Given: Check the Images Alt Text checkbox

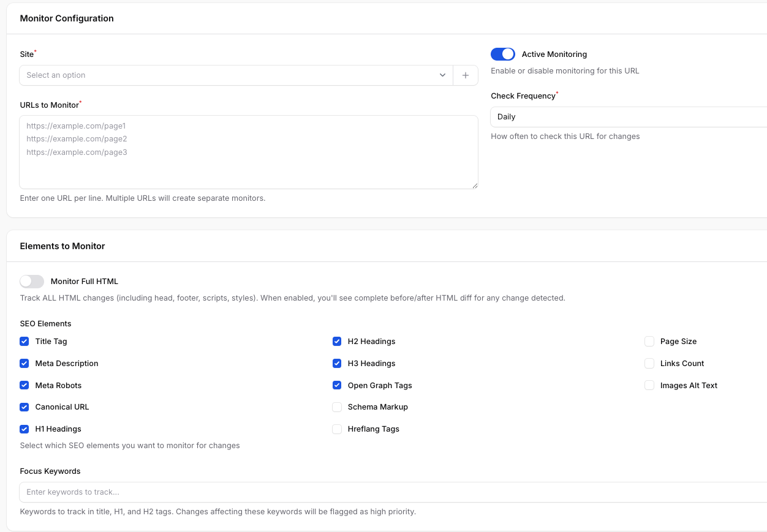Looking at the screenshot, I should (649, 386).
